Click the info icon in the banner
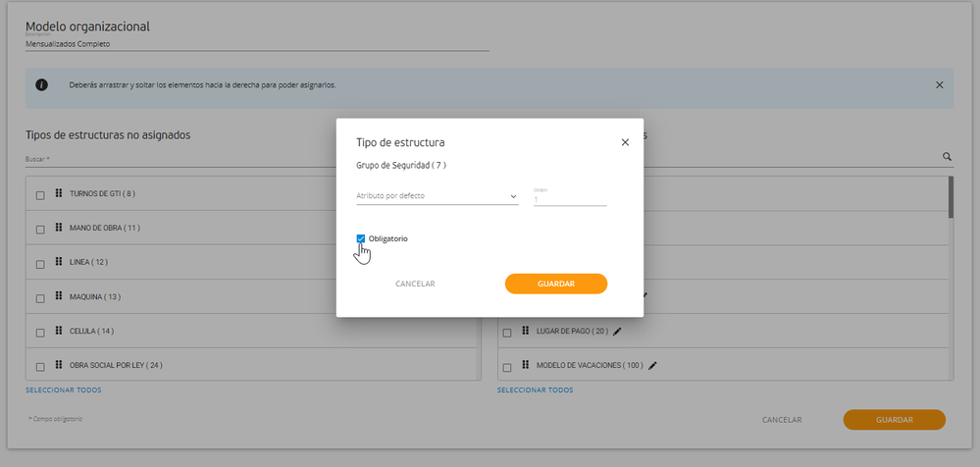Image resolution: width=980 pixels, height=467 pixels. point(42,85)
